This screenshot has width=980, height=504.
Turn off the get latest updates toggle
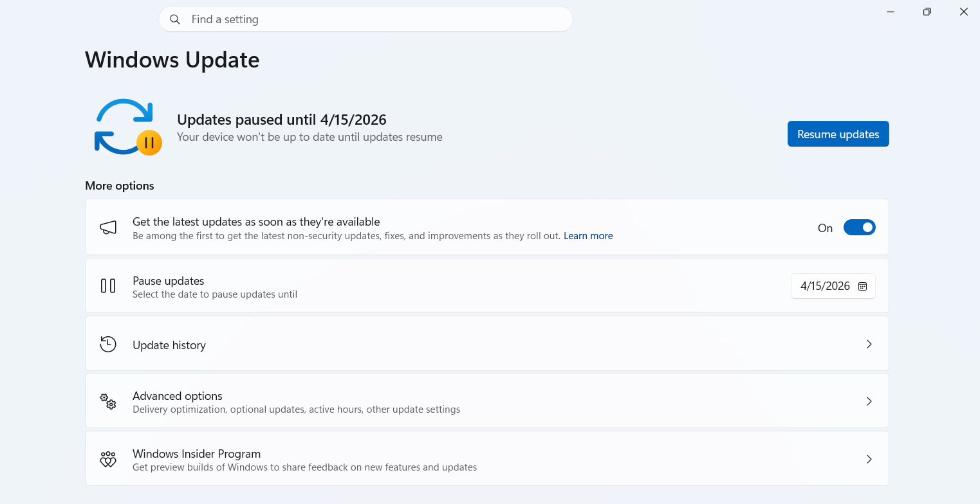tap(859, 228)
